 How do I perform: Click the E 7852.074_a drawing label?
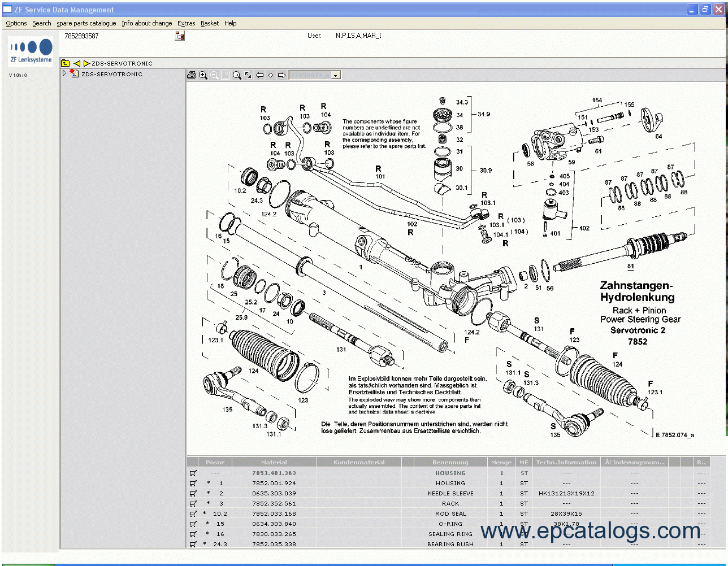(675, 435)
